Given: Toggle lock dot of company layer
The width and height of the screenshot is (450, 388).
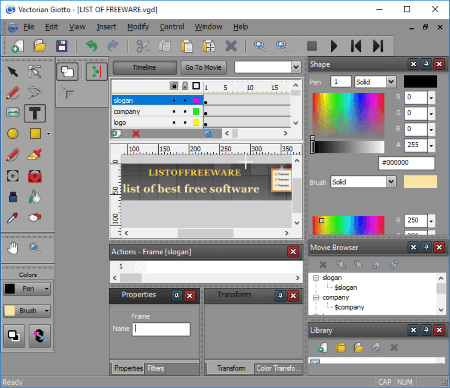Looking at the screenshot, I should [x=185, y=111].
